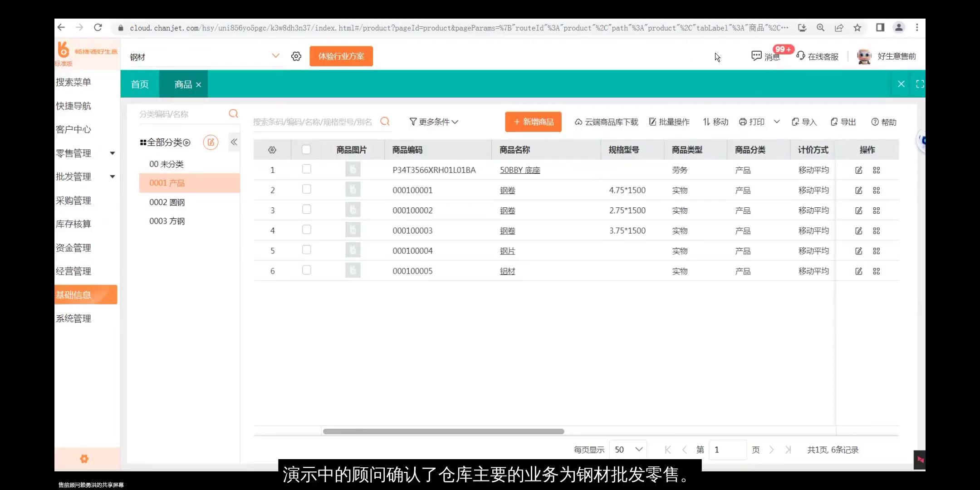Toggle the select-all checkbox in table header
This screenshot has width=980, height=490.
pyautogui.click(x=307, y=149)
